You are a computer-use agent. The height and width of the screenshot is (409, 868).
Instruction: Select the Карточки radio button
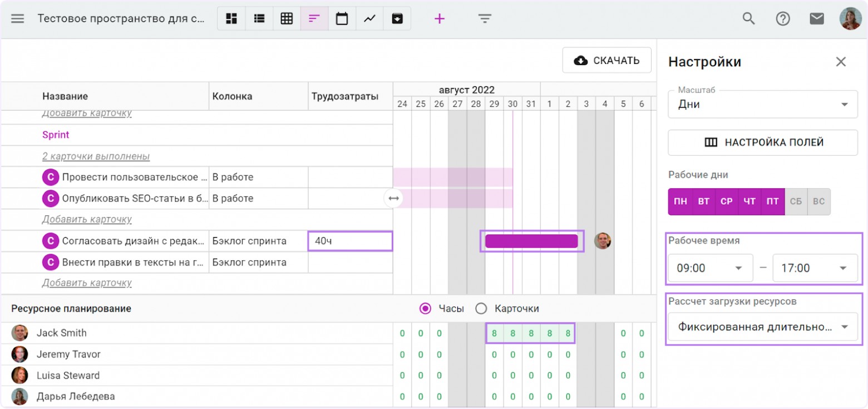pyautogui.click(x=481, y=308)
